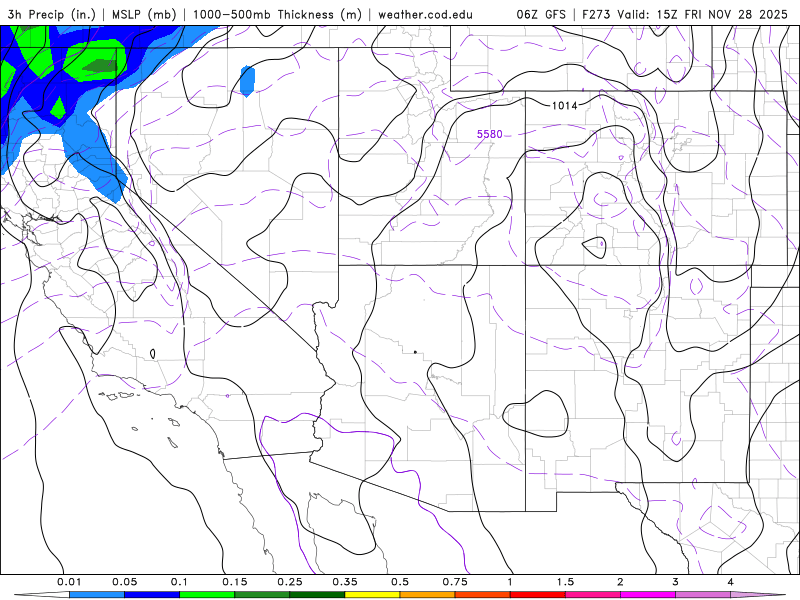
Task: Select the red 1–1.5 colorbar segment
Action: tap(538, 595)
